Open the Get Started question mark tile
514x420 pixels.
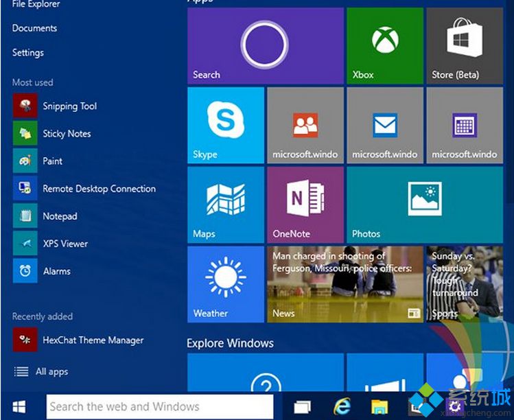(266, 373)
